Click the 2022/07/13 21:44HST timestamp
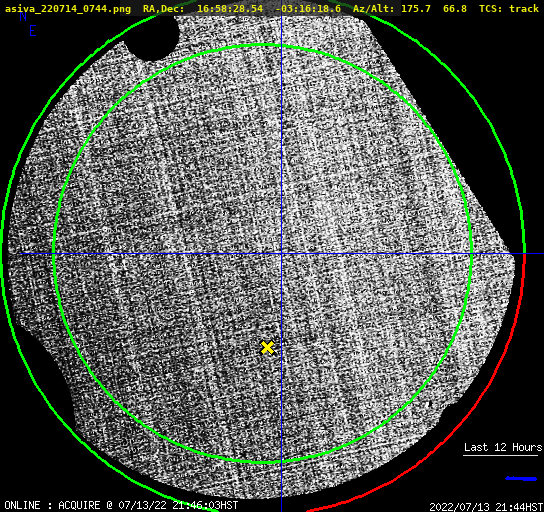The height and width of the screenshot is (512, 544). pyautogui.click(x=486, y=507)
